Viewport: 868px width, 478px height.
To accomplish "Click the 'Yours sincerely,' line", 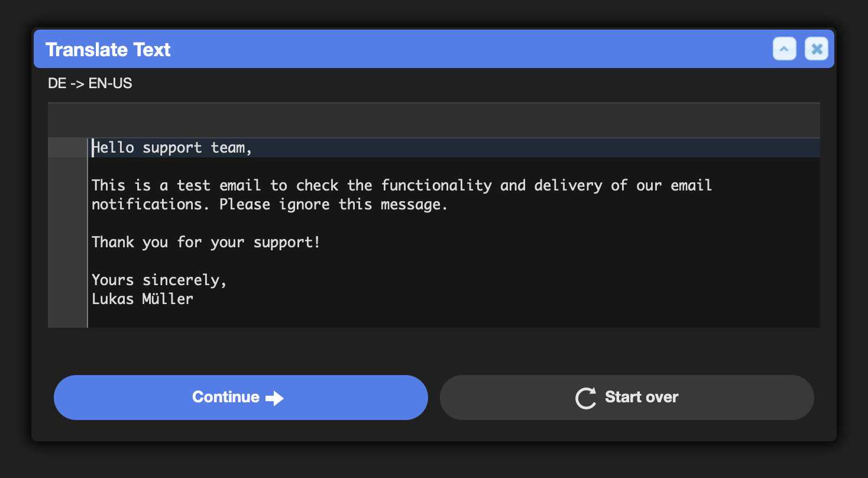I will (160, 280).
